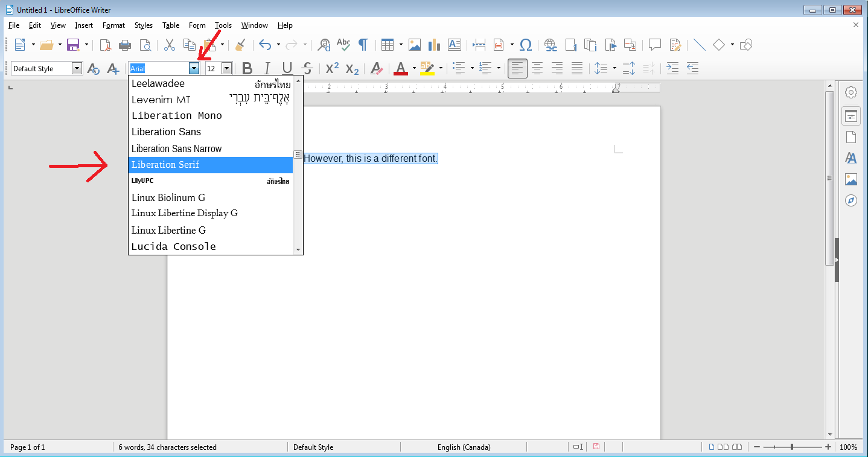The width and height of the screenshot is (868, 457).
Task: Save the document with the floppy icon
Action: (73, 45)
